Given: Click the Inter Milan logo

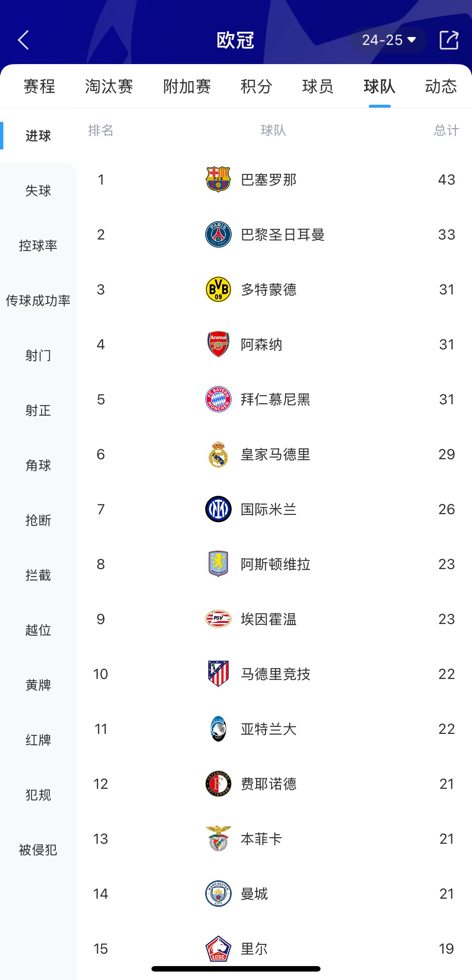Looking at the screenshot, I should click(x=218, y=509).
